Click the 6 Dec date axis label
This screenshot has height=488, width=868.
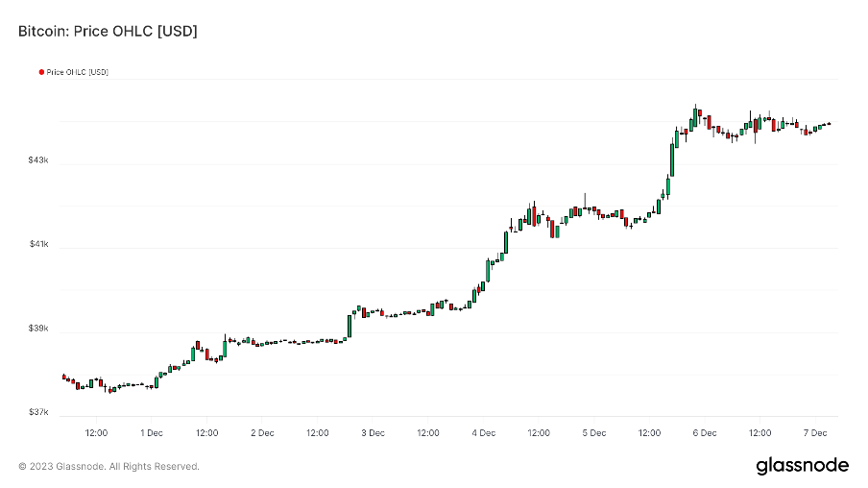(x=704, y=433)
